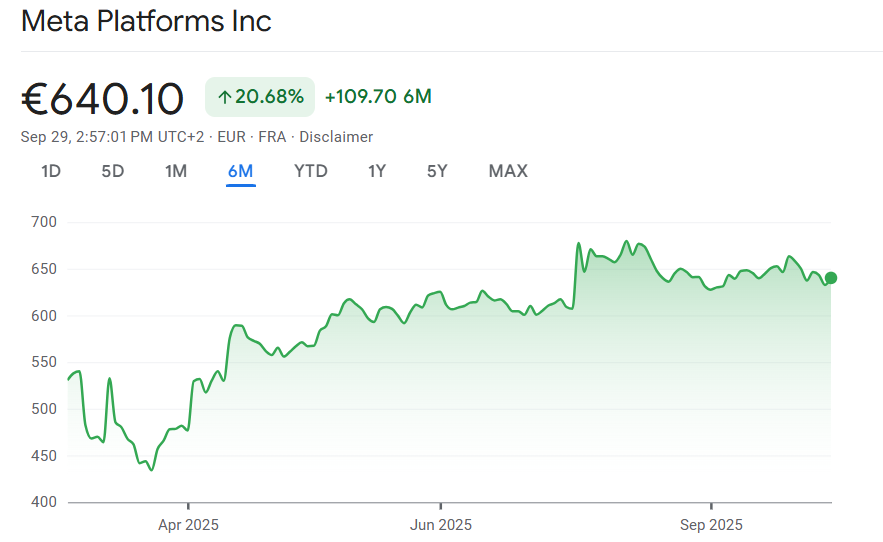Click the Meta Platforms Inc title

point(146,21)
